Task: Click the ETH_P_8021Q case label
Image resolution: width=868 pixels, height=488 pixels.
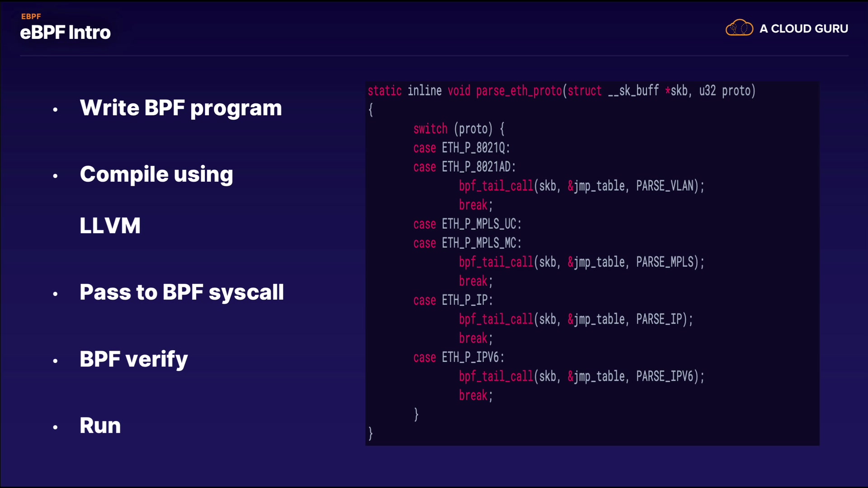Action: [x=475, y=148]
